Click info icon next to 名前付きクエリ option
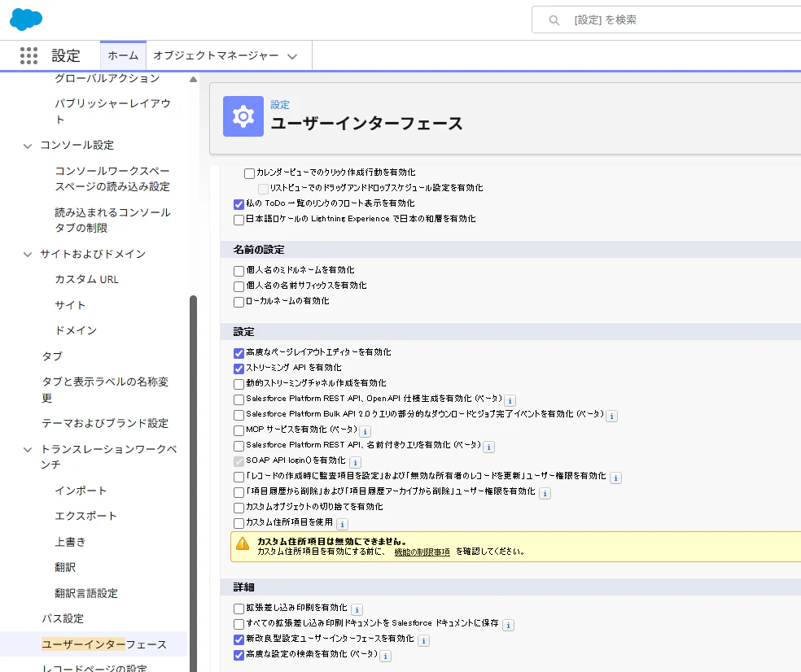Screen dimensions: 801x672 [488, 447]
